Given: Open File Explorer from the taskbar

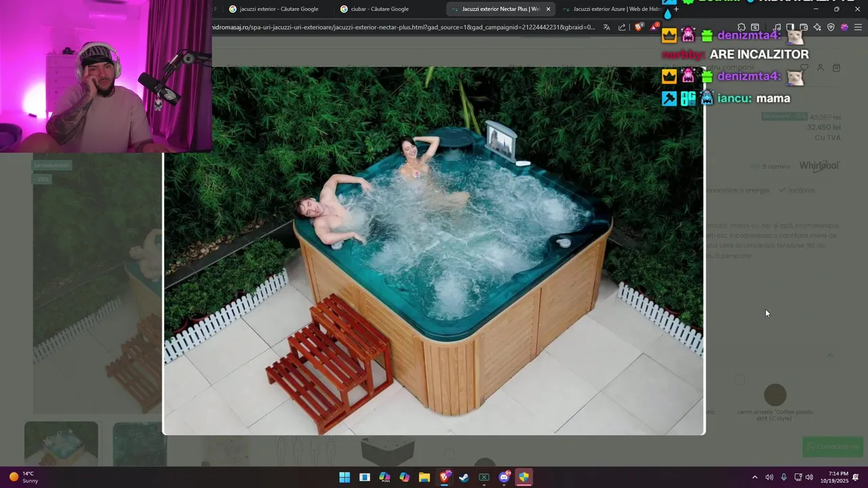Looking at the screenshot, I should pos(425,477).
